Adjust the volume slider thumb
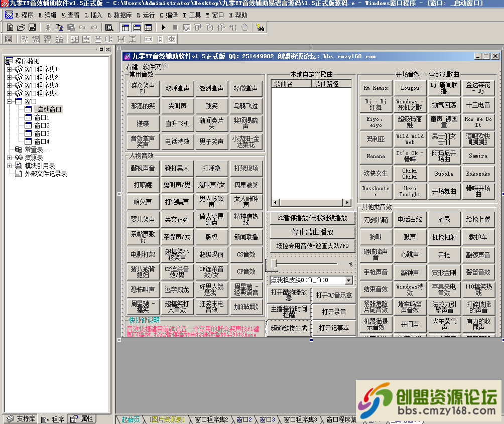 coord(274,264)
